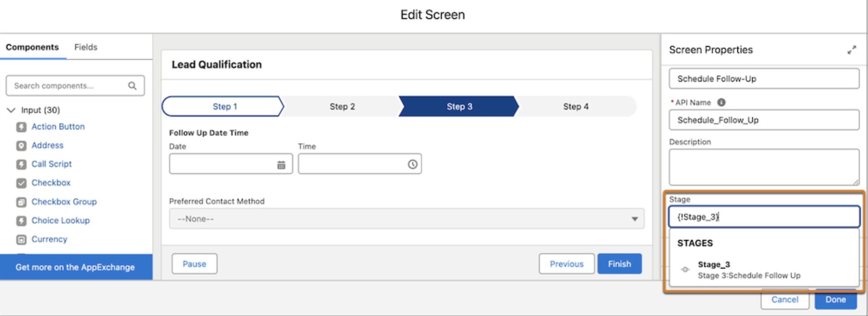The width and height of the screenshot is (868, 316).
Task: Click the Cancel button
Action: point(785,299)
